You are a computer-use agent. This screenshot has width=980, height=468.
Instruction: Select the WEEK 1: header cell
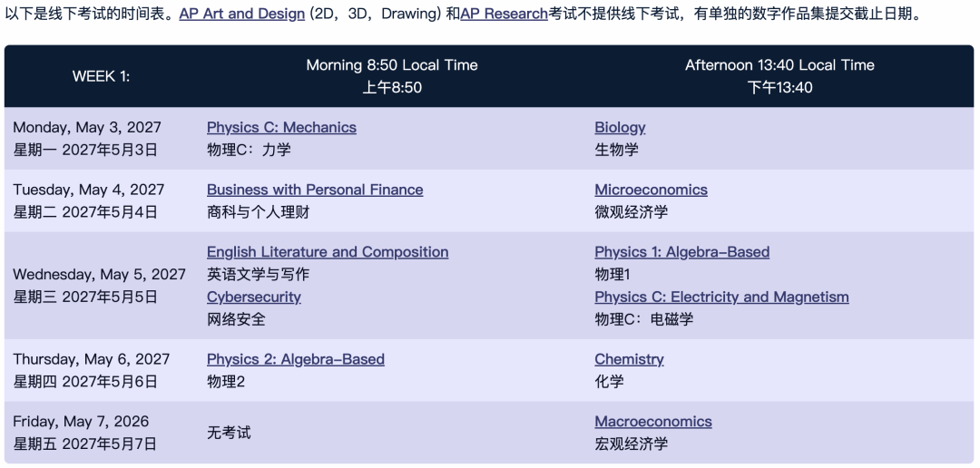coord(102,76)
